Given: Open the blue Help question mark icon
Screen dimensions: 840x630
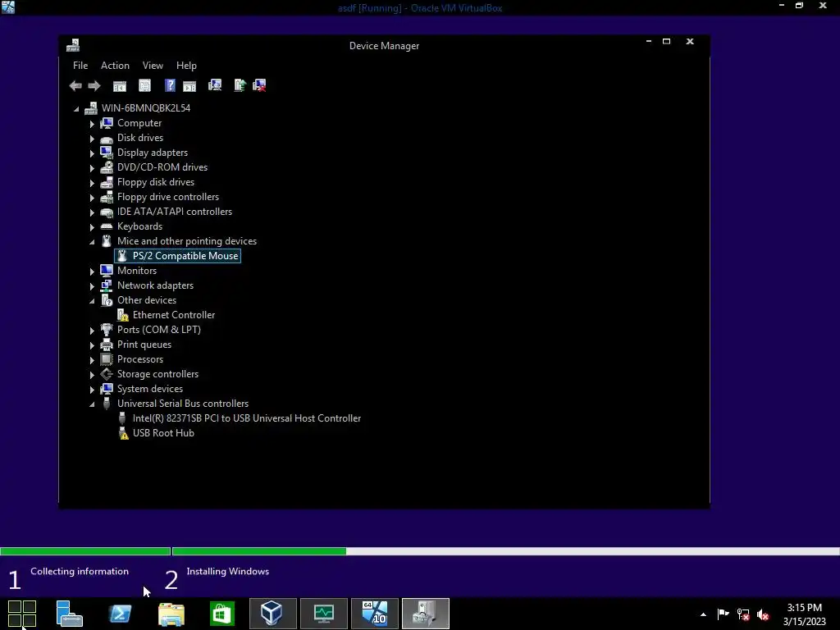Looking at the screenshot, I should point(170,85).
